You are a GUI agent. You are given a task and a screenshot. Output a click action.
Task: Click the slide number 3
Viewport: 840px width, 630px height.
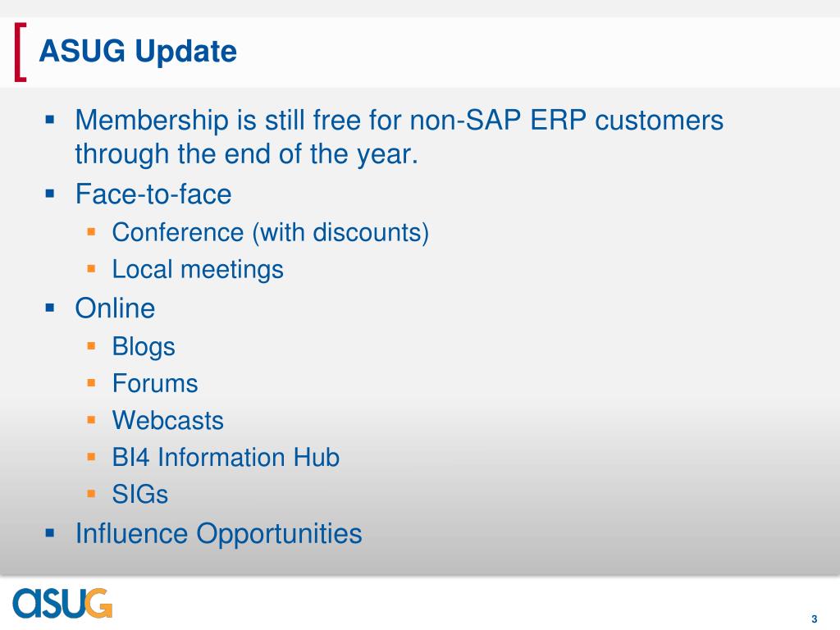click(x=815, y=619)
